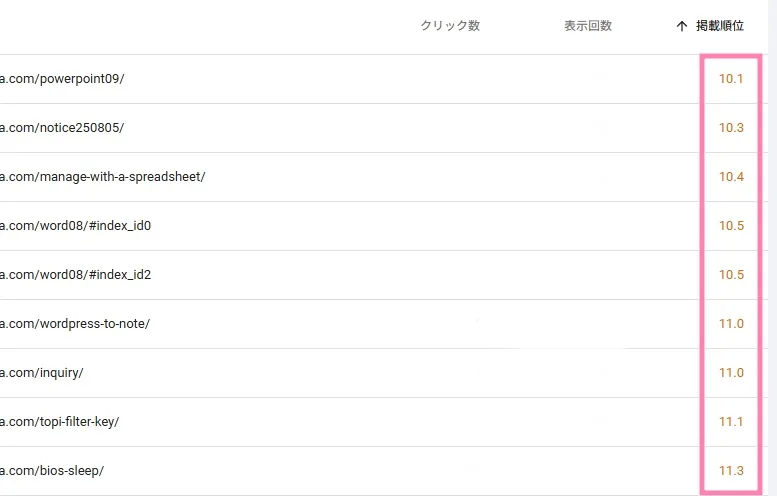Open the topi-filter-key URL row
Viewport: 777px width, 496px height.
tap(60, 422)
